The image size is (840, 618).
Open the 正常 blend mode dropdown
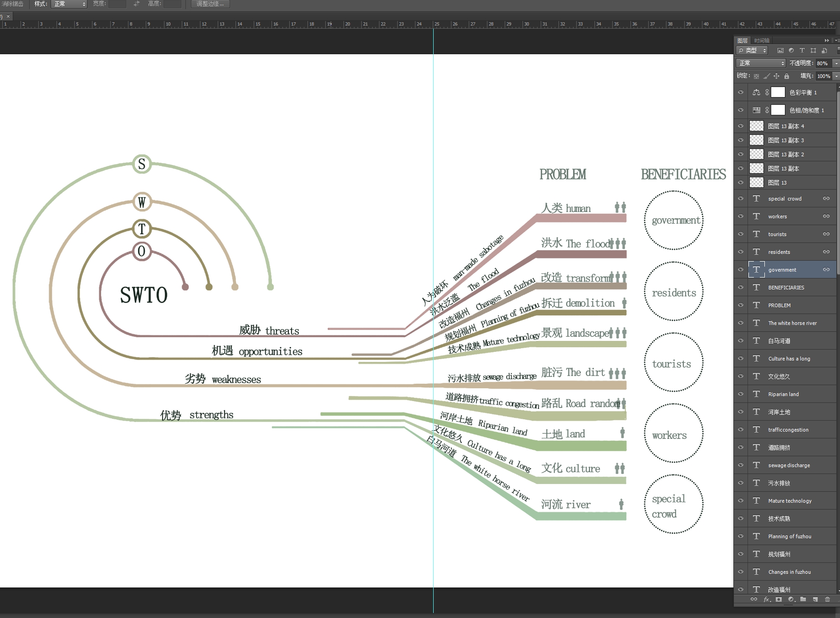click(x=761, y=63)
